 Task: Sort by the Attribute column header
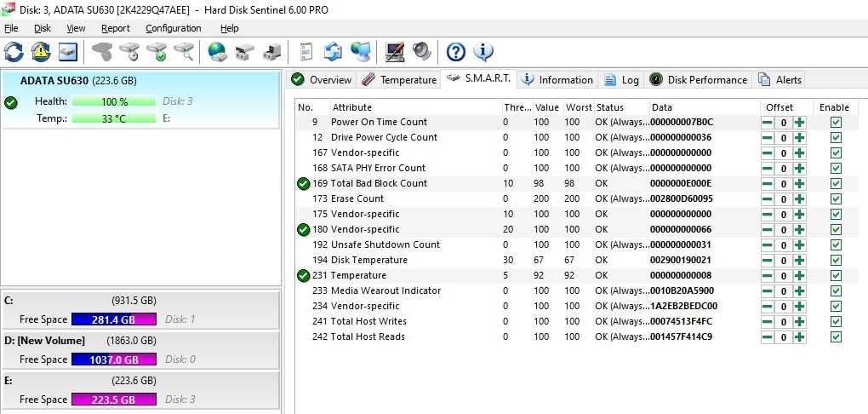point(415,107)
